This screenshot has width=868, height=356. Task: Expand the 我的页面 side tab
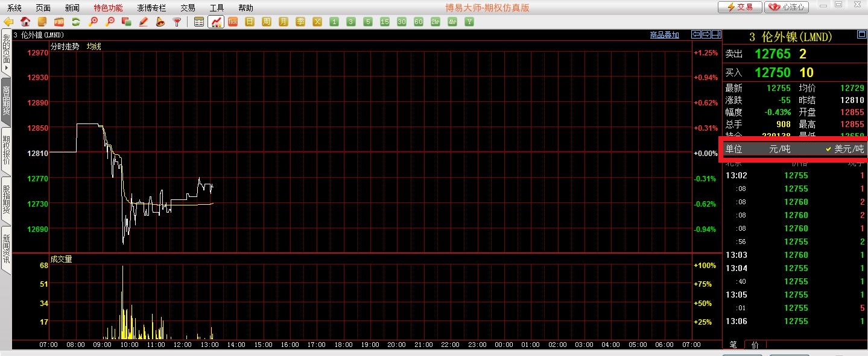pos(6,53)
